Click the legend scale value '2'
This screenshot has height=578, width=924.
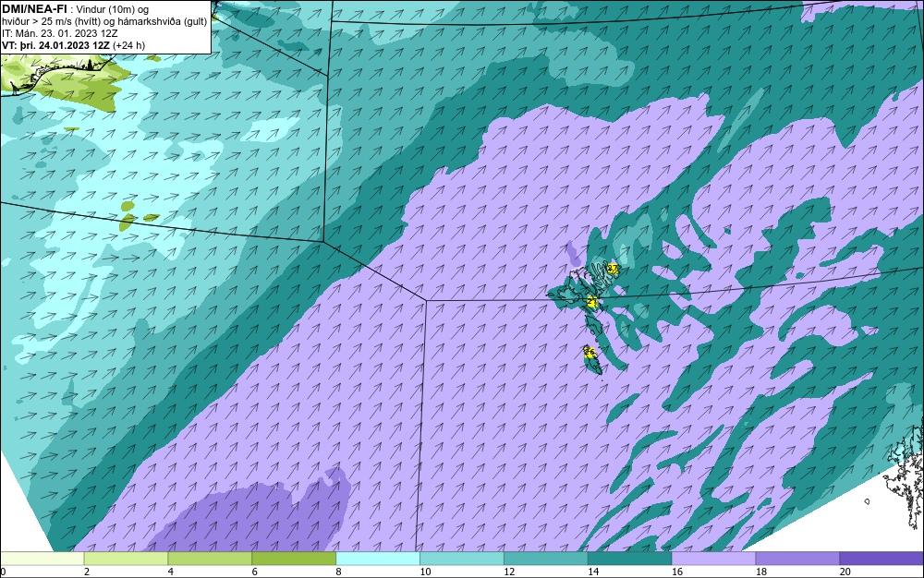pos(87,572)
